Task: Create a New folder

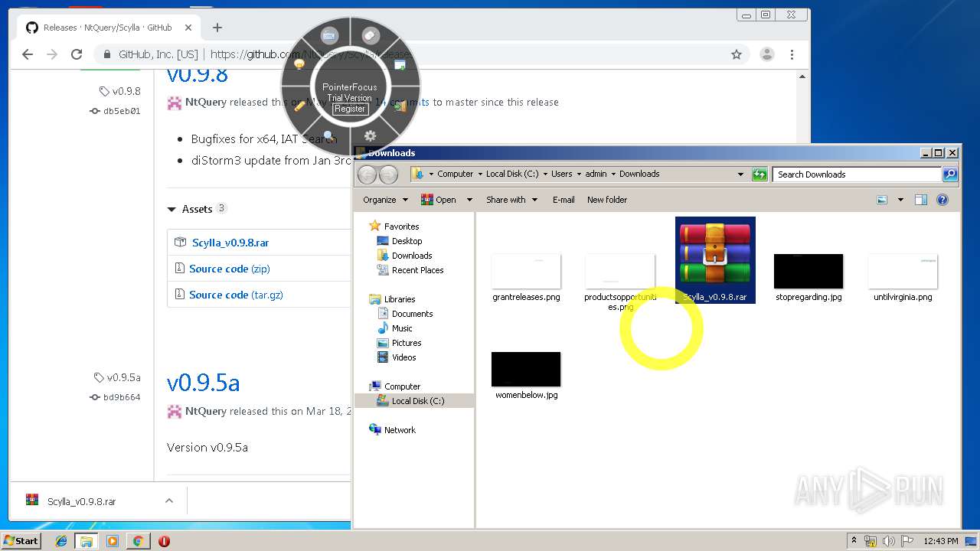Action: (x=607, y=200)
